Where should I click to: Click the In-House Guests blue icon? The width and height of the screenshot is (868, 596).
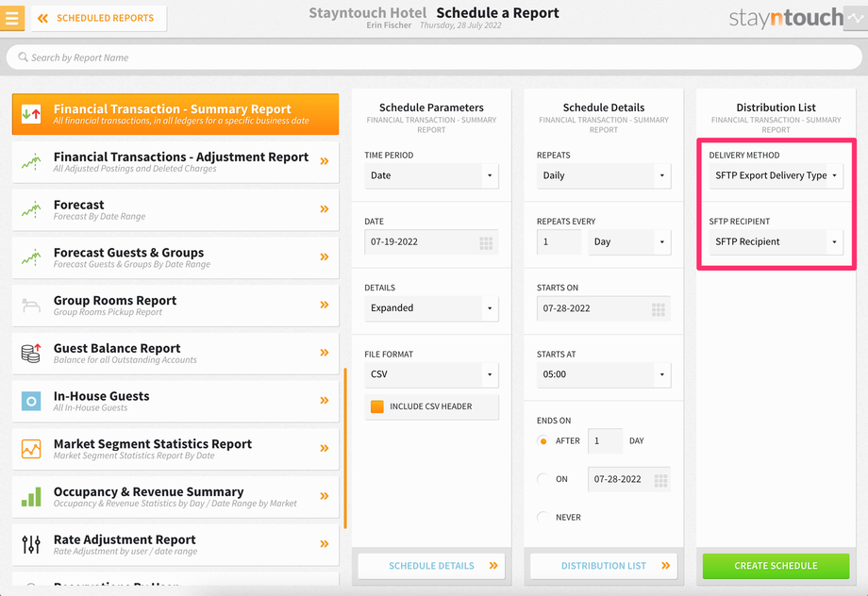click(31, 401)
